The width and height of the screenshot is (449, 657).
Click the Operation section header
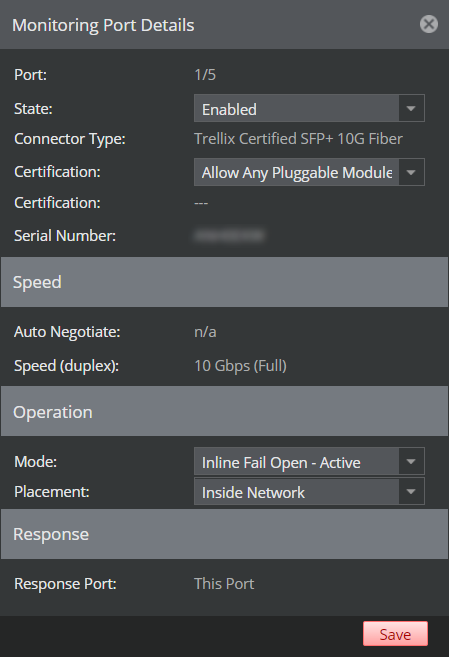pyautogui.click(x=224, y=411)
